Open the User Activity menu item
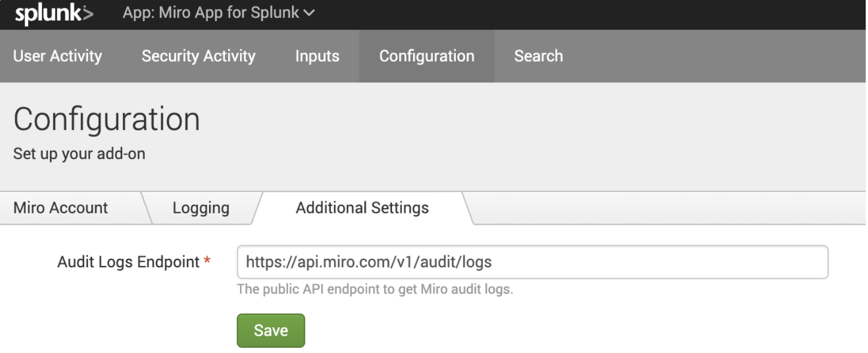 tap(58, 56)
